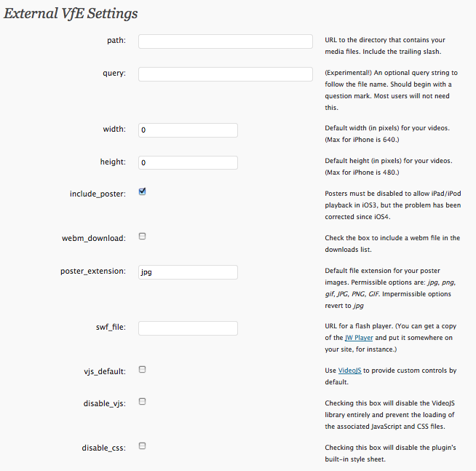The width and height of the screenshot is (476, 471).
Task: Toggle the disable_css checkbox
Action: pos(143,446)
